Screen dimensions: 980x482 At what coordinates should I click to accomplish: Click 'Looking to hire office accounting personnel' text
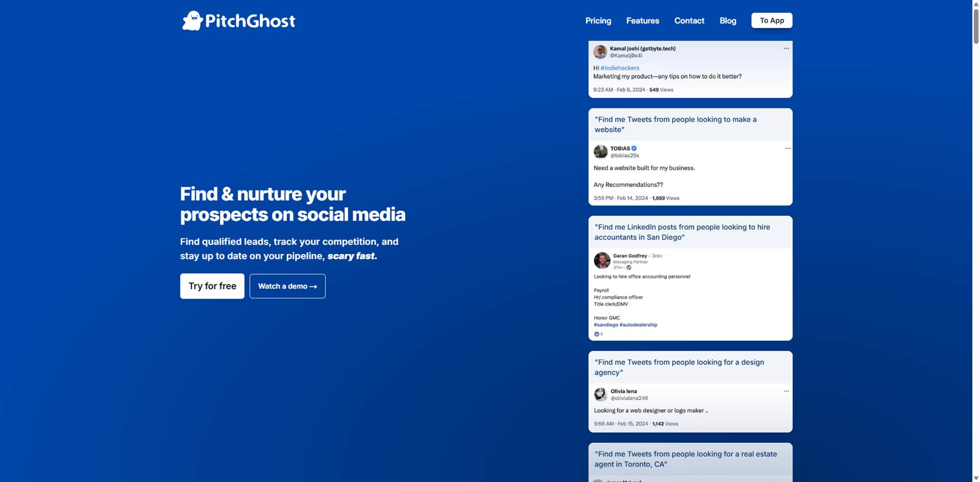[642, 277]
